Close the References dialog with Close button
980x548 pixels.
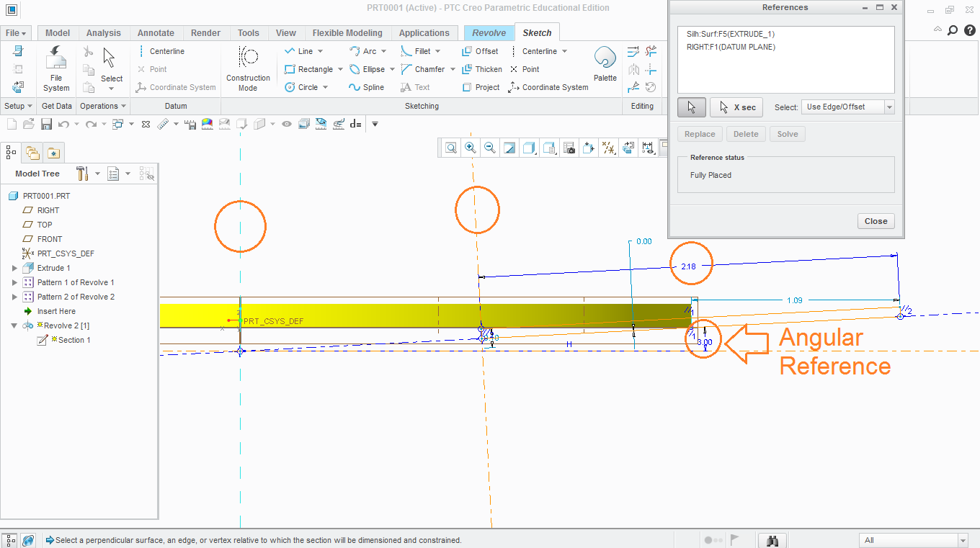876,221
